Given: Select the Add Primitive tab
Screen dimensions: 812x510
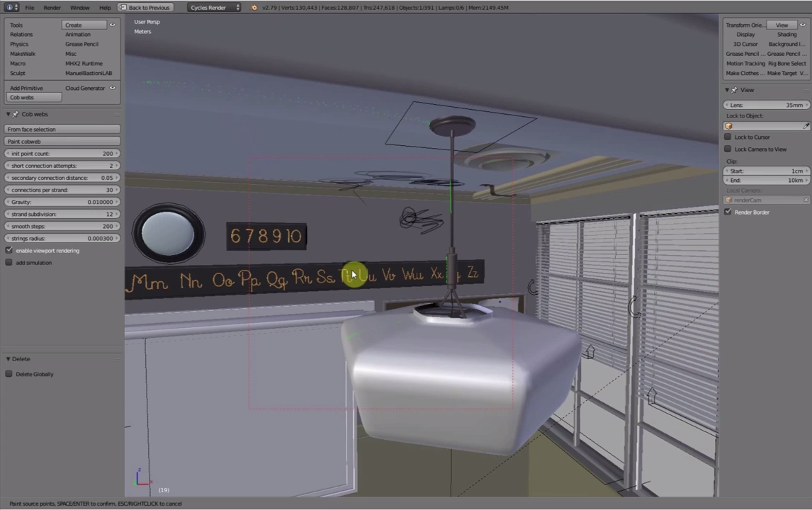Looking at the screenshot, I should [26, 88].
